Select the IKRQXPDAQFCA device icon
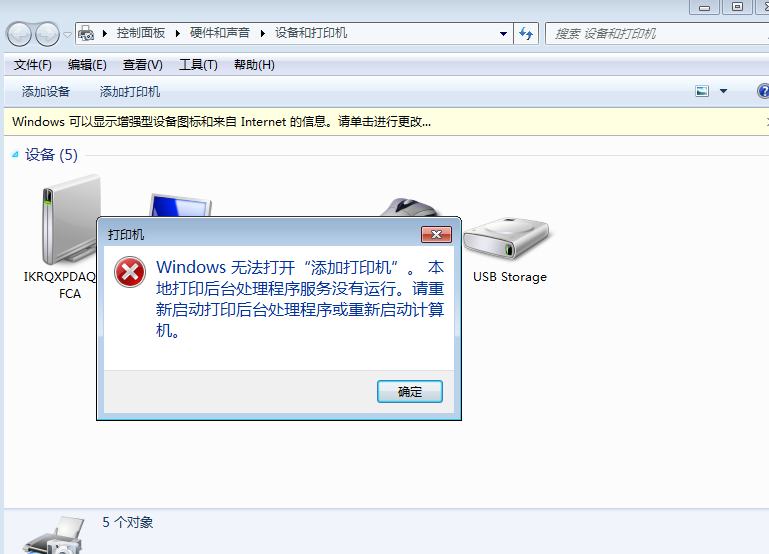The height and width of the screenshot is (554, 769). [70, 221]
